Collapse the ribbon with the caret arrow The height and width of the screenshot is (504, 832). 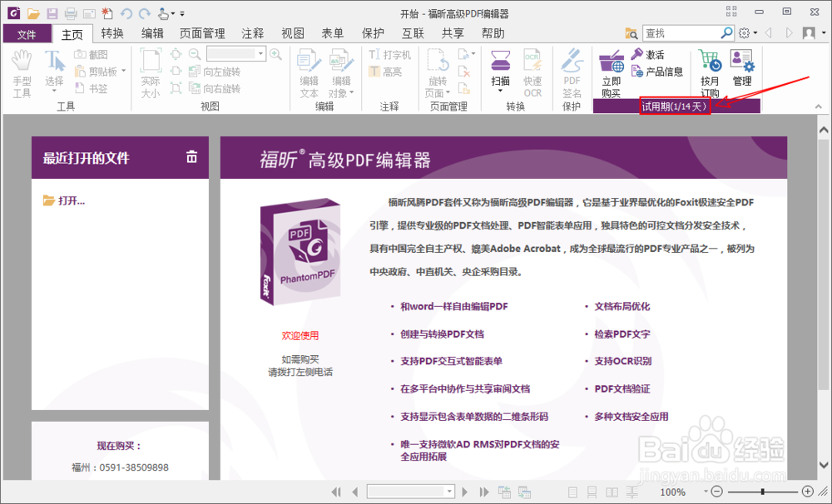pos(818,106)
